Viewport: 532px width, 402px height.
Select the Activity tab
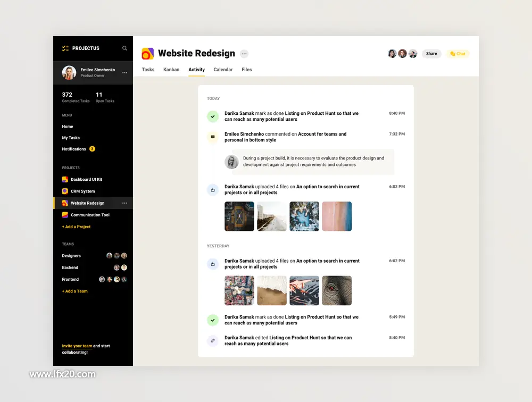pos(196,70)
